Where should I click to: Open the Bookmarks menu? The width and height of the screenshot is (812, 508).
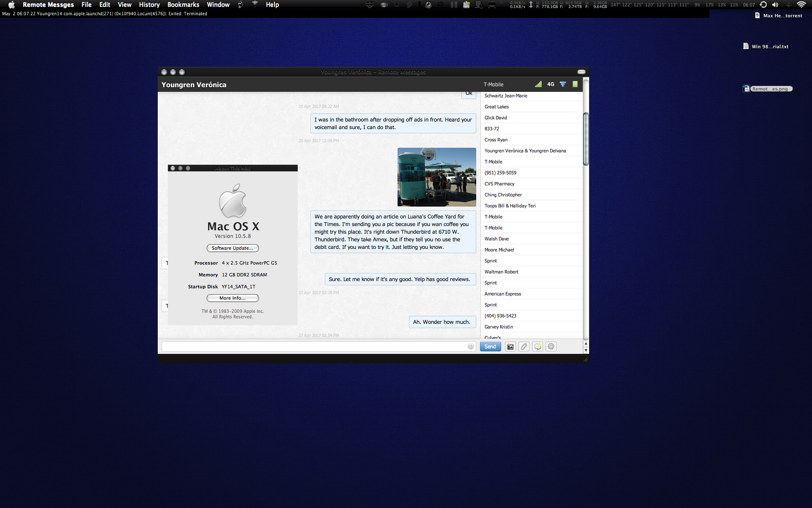click(x=183, y=5)
